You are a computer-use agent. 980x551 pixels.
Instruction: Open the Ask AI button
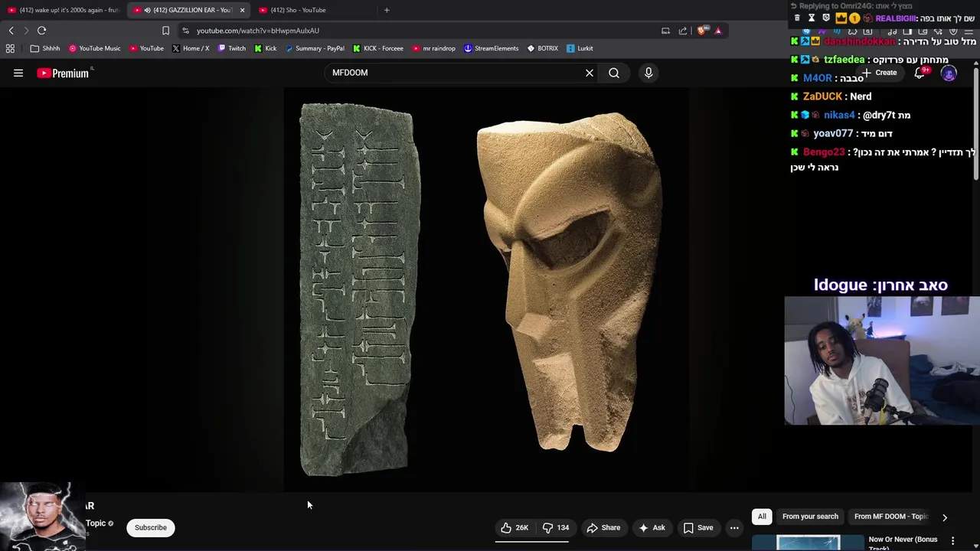(652, 527)
